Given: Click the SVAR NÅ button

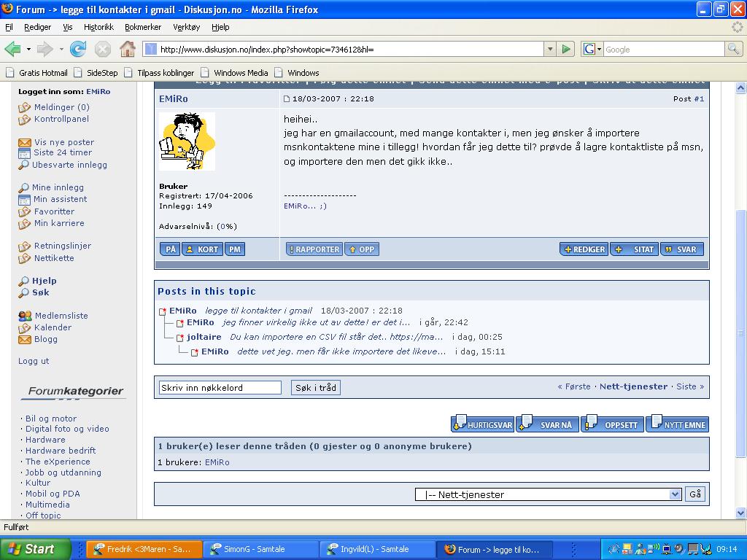Looking at the screenshot, I should tap(548, 424).
